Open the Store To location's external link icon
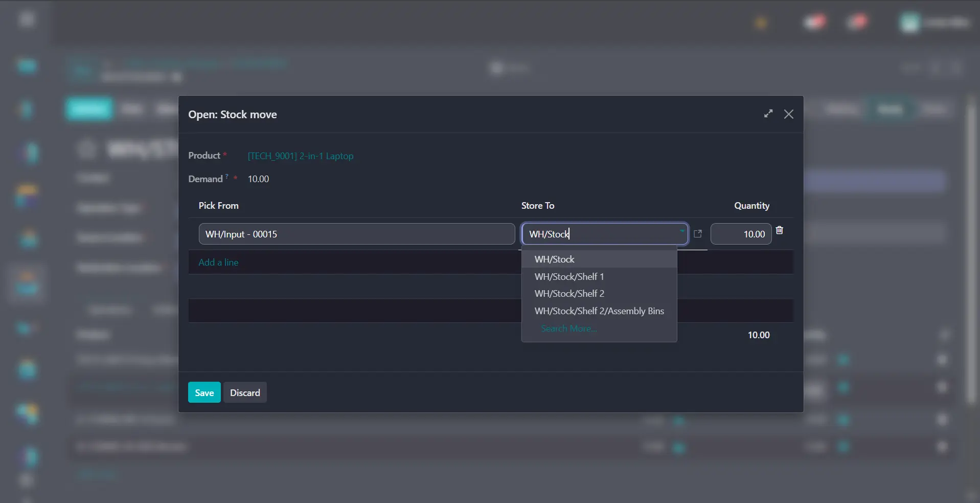The image size is (980, 503). 698,234
